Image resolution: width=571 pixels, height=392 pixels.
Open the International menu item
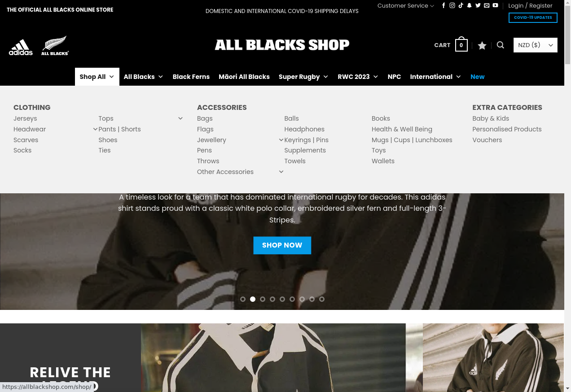coord(435,77)
